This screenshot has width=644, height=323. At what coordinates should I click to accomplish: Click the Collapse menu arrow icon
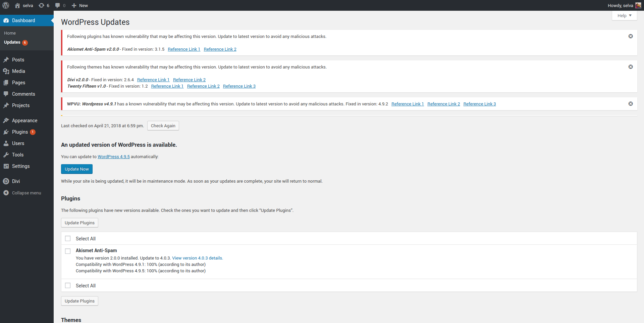(6, 193)
